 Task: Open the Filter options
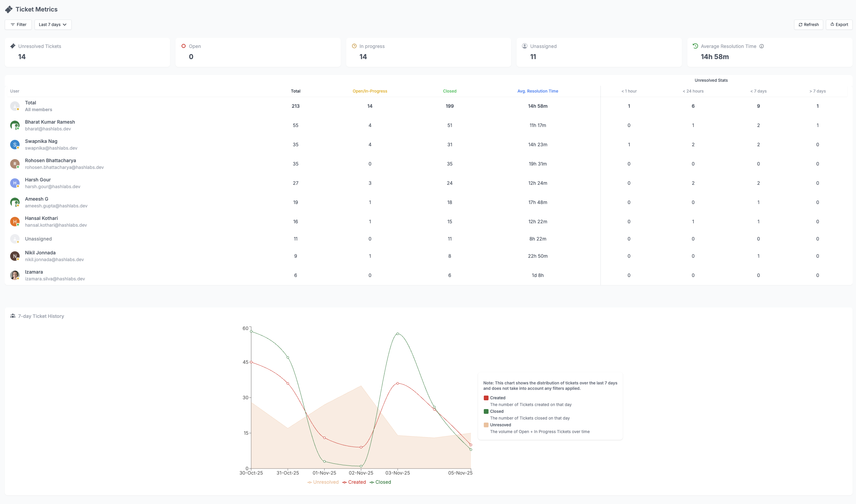pos(18,24)
